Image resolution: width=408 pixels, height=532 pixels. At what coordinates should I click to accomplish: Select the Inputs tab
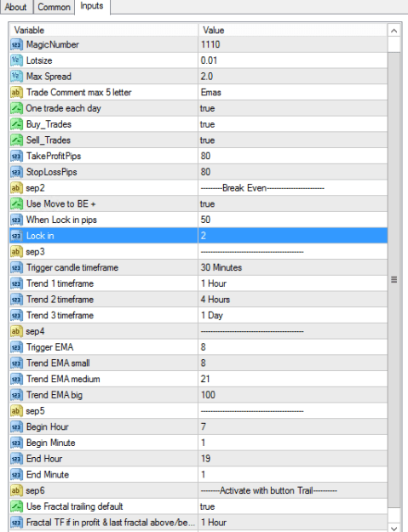tap(92, 6)
